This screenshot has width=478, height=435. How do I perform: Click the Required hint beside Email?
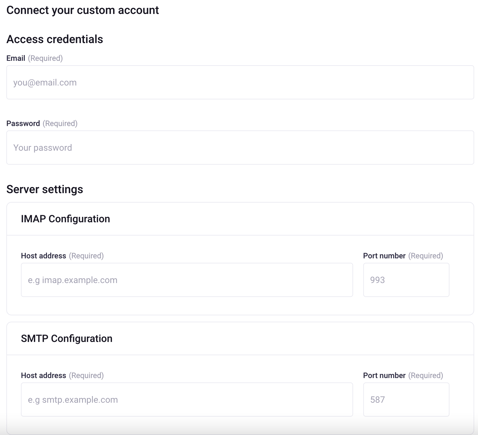[45, 58]
